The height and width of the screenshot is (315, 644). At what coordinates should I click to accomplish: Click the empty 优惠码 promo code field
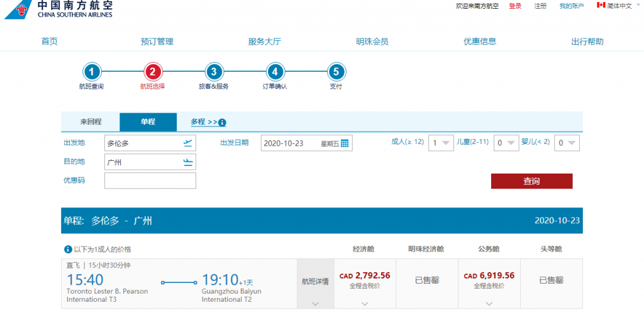tap(150, 180)
